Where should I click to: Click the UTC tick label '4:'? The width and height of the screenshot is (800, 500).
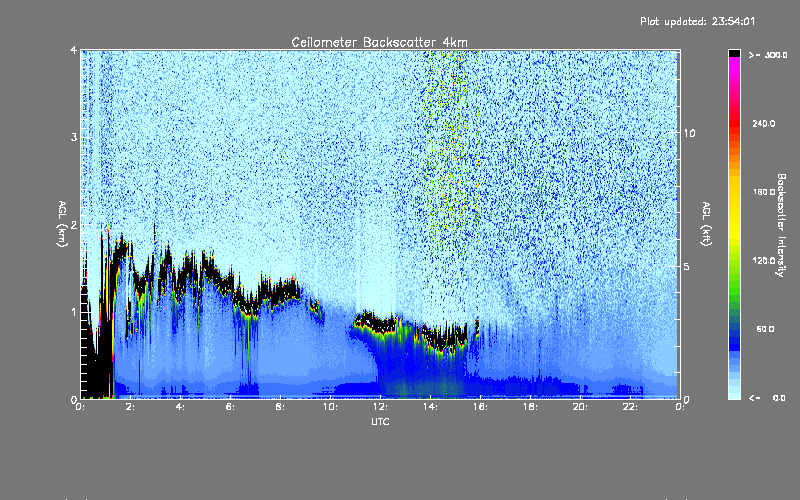pos(181,407)
